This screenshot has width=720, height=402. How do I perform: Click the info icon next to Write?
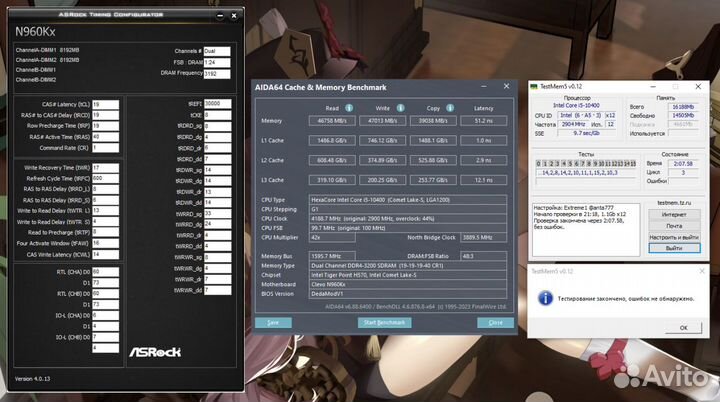[398, 109]
